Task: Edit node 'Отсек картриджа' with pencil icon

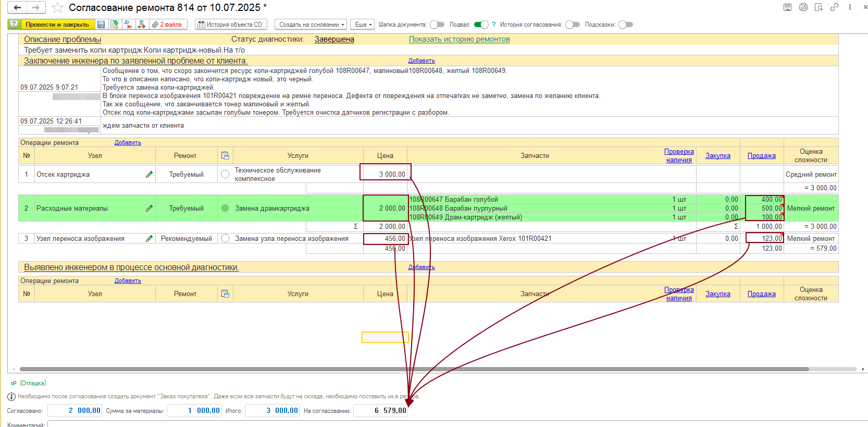Action: 149,175
